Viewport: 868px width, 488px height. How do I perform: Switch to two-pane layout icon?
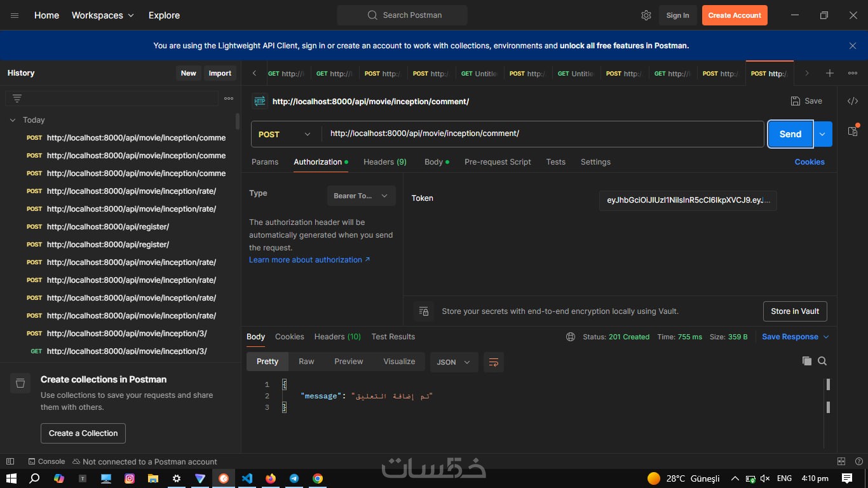[x=841, y=461]
